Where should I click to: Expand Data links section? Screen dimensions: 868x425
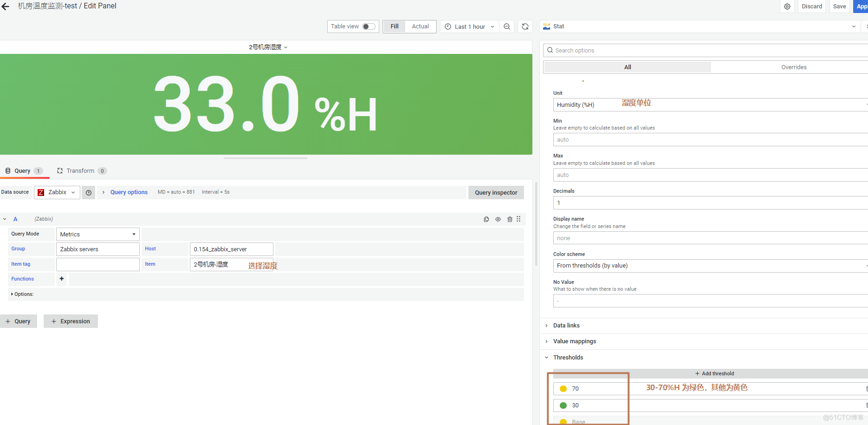tap(566, 326)
